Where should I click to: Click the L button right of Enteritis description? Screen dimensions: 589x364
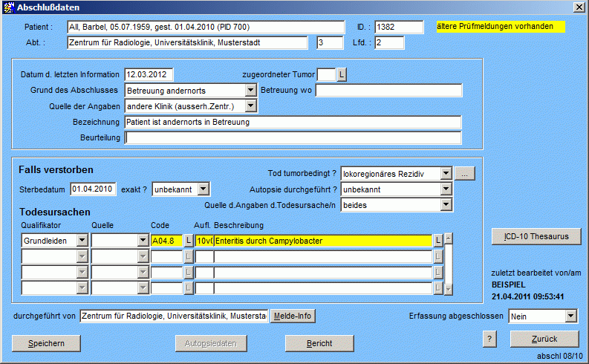click(x=438, y=240)
